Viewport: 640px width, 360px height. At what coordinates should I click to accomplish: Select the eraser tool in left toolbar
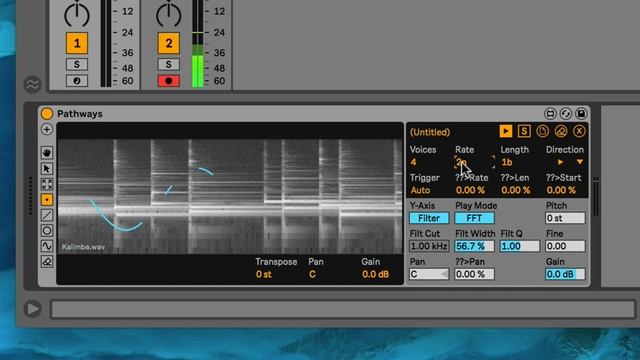[x=47, y=262]
